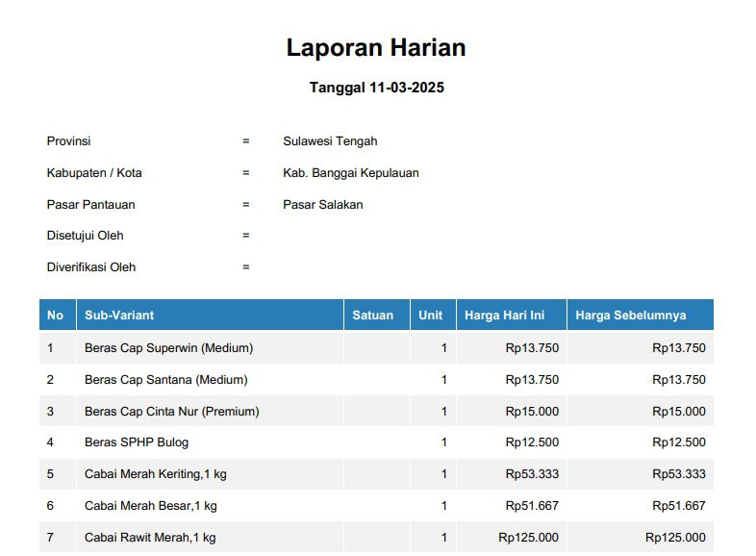The image size is (756, 556).
Task: Click today's price Rp12.500 for SPHP Bulog
Action: [x=532, y=442]
